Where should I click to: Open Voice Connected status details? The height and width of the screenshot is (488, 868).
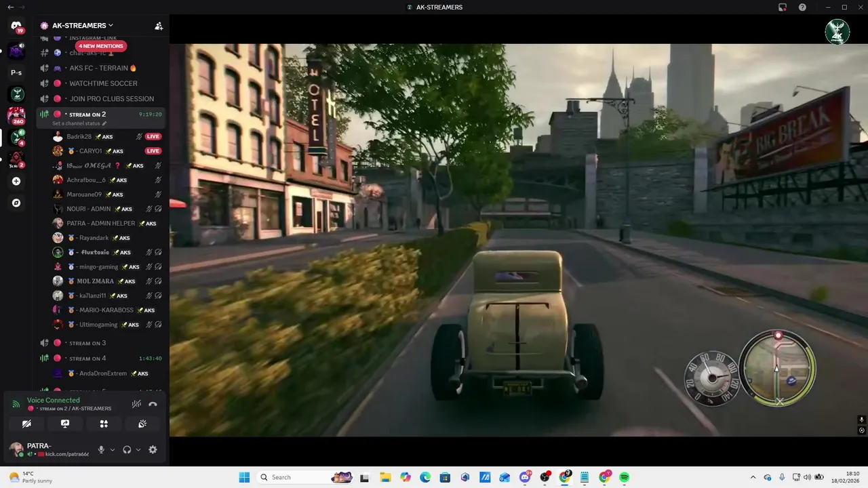pyautogui.click(x=54, y=400)
